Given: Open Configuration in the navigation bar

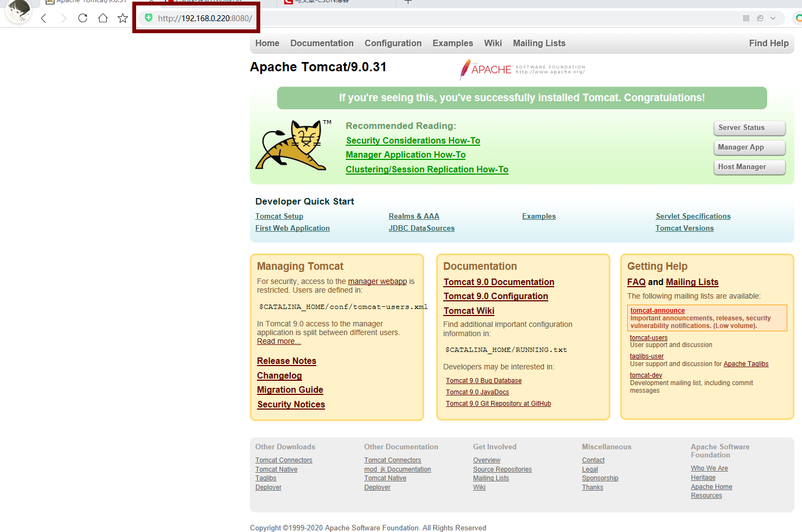Looking at the screenshot, I should tap(393, 43).
